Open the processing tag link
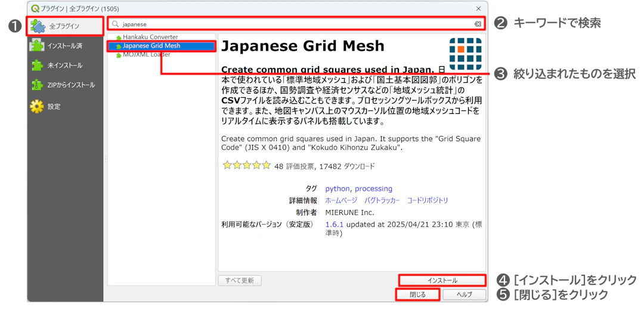Screen dimensions: 644x310 coord(373,189)
